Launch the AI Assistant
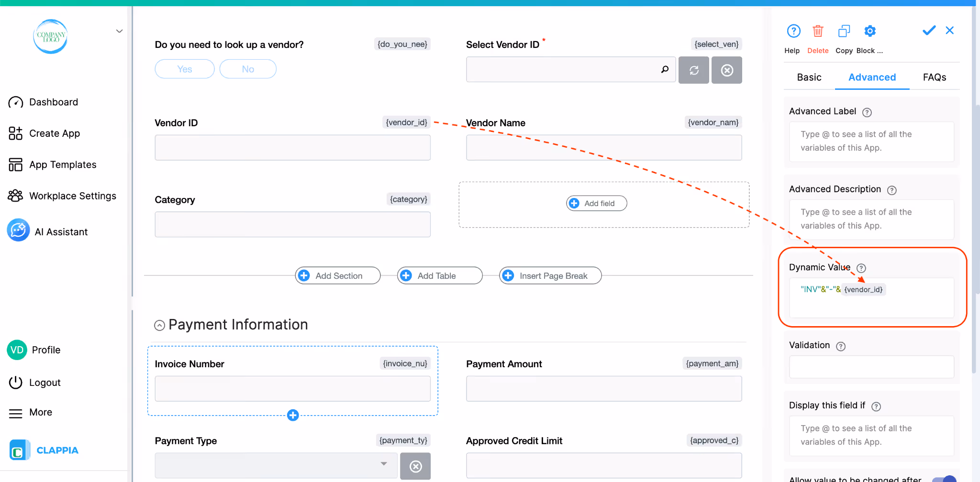 tap(48, 231)
